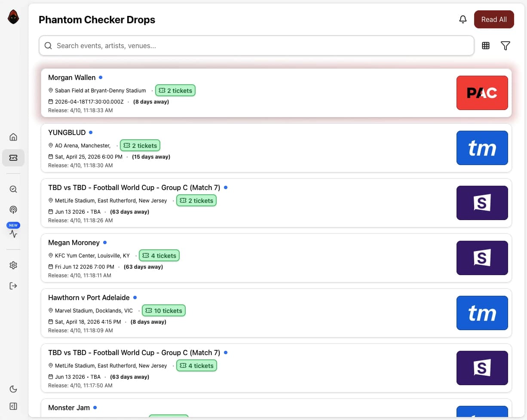Select the Tickets drops sidebar icon
Viewport: 527px width, 420px height.
click(13, 157)
